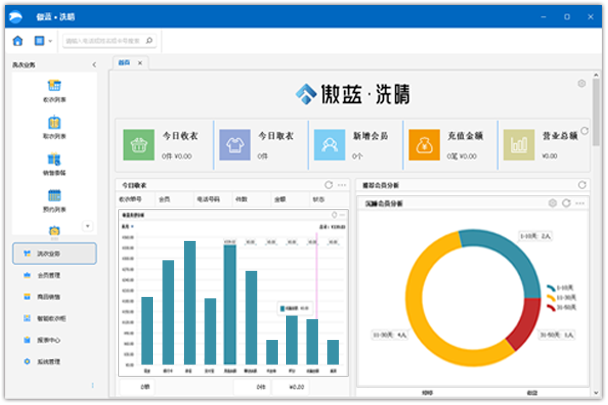Click the '31-50天: 1人' data label
The width and height of the screenshot is (608, 405).
click(x=557, y=335)
